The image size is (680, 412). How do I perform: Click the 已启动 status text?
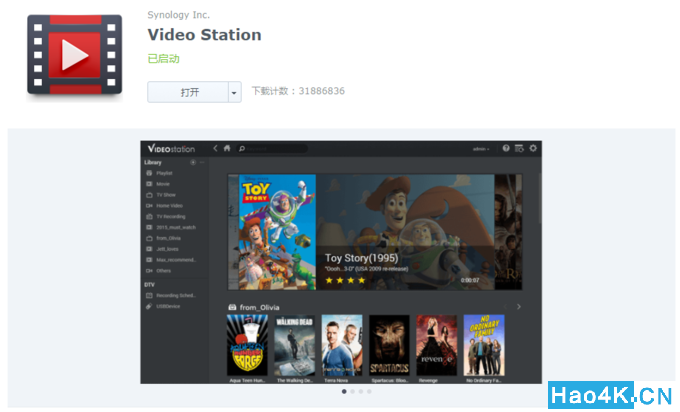pos(163,59)
